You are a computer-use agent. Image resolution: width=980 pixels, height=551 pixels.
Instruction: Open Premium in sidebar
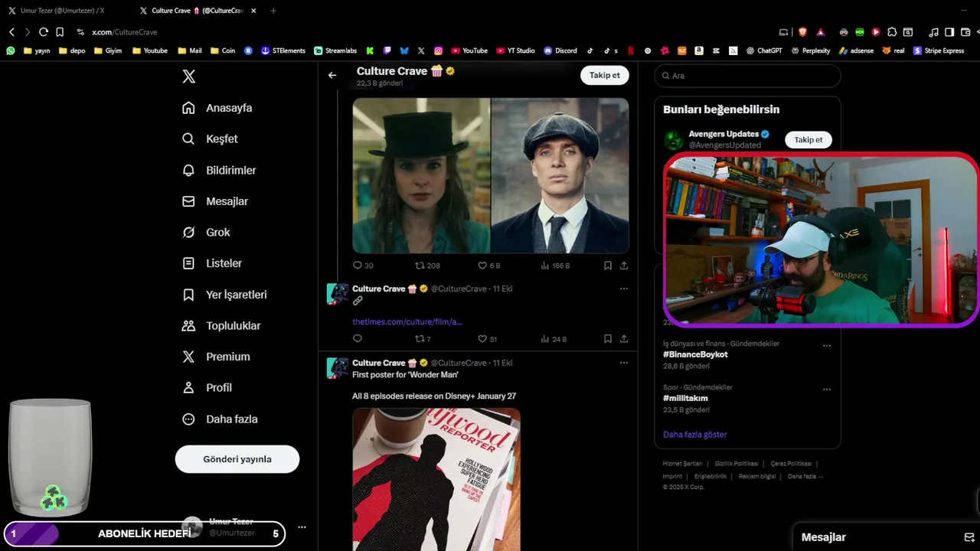(x=216, y=357)
